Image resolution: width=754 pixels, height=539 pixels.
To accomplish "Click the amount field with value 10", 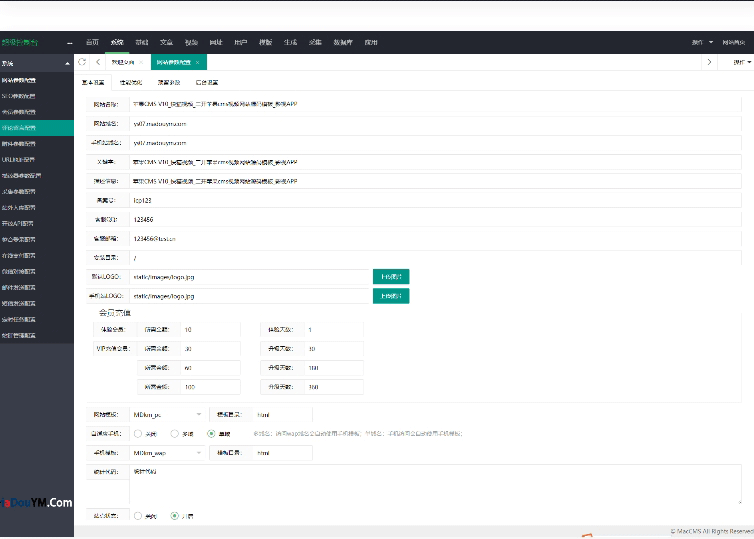I will (x=210, y=330).
